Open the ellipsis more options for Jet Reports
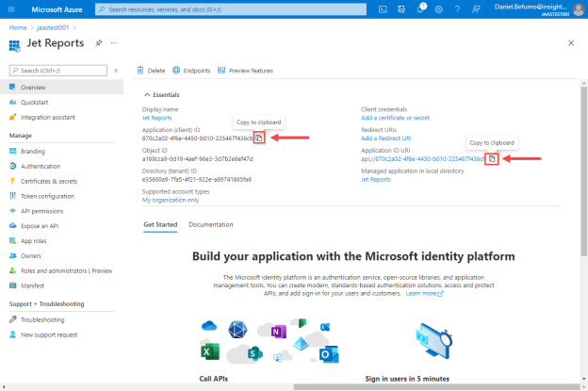Viewport: 588px width, 391px height. coord(114,43)
